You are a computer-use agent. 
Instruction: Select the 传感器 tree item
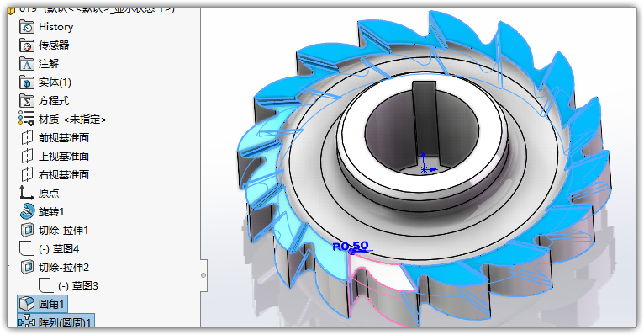click(x=54, y=45)
